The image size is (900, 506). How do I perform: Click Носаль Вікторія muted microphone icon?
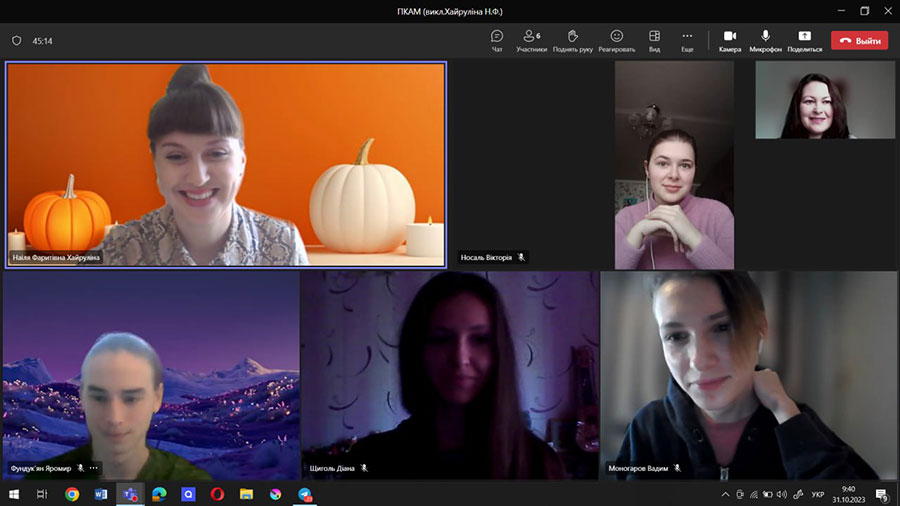tap(521, 258)
